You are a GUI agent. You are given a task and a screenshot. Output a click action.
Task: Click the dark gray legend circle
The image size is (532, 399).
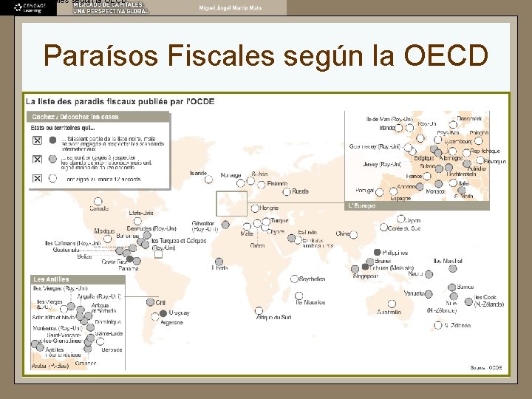(52, 140)
